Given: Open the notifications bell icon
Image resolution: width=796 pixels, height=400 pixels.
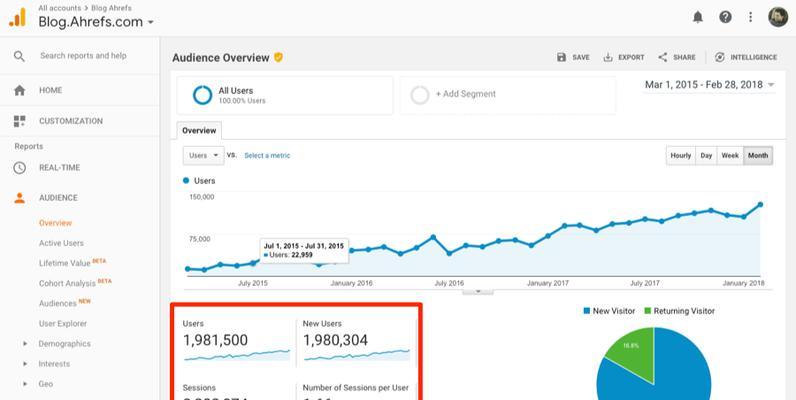Looking at the screenshot, I should point(698,17).
